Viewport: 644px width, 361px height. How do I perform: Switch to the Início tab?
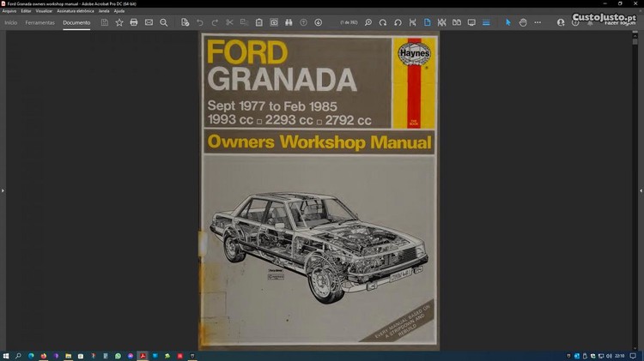pos(11,22)
